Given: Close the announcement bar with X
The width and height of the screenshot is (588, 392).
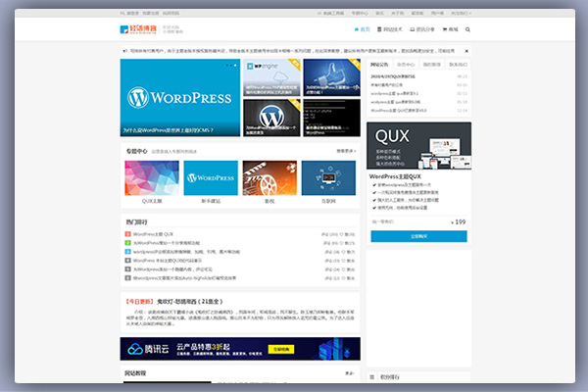Looking at the screenshot, I should pyautogui.click(x=466, y=51).
